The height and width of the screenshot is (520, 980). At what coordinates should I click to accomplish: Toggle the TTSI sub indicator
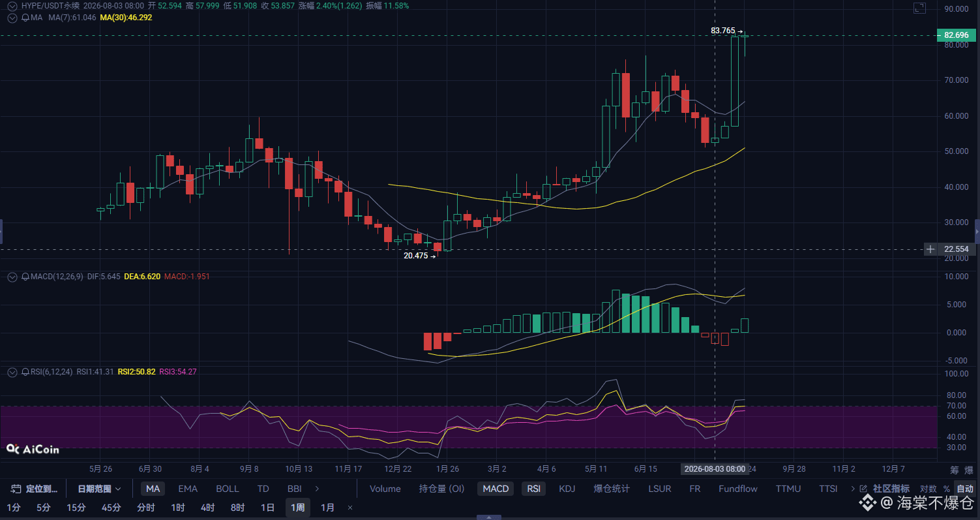[828, 489]
